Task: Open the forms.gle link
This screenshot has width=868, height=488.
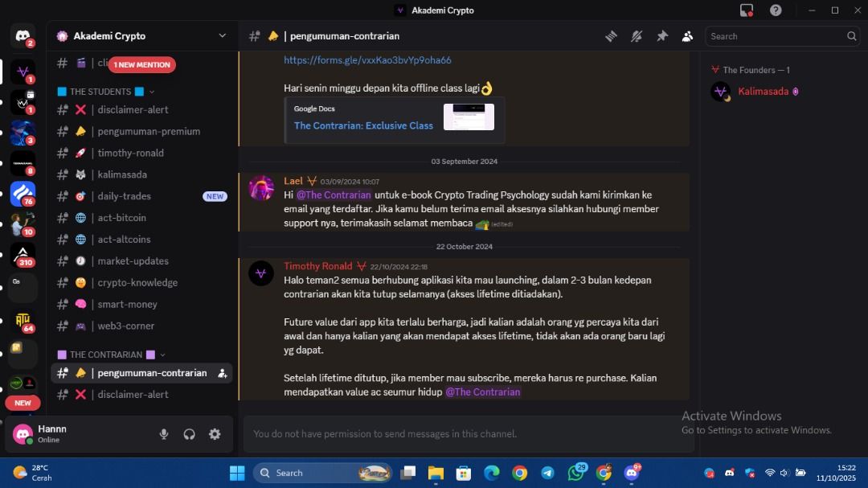Action: [x=367, y=60]
